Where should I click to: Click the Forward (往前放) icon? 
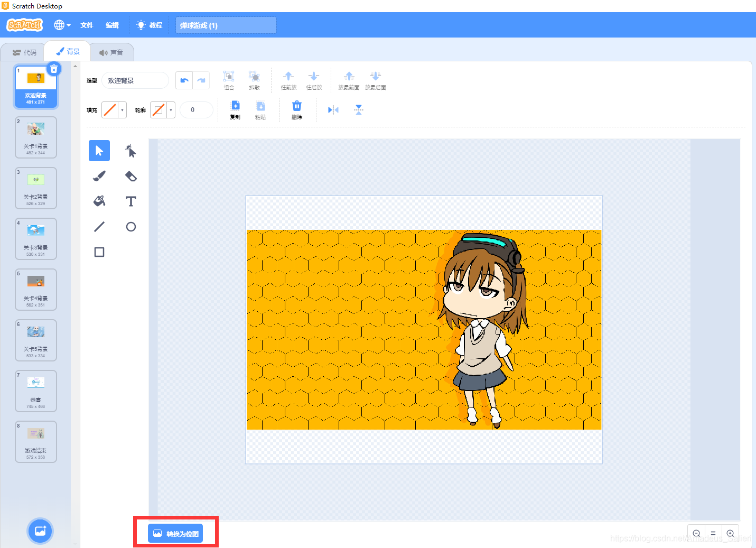tap(288, 80)
